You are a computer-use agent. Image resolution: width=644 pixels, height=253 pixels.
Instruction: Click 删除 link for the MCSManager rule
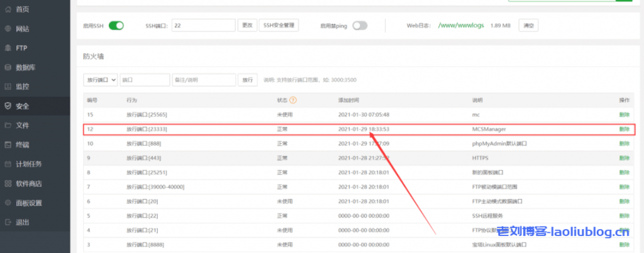click(x=624, y=129)
